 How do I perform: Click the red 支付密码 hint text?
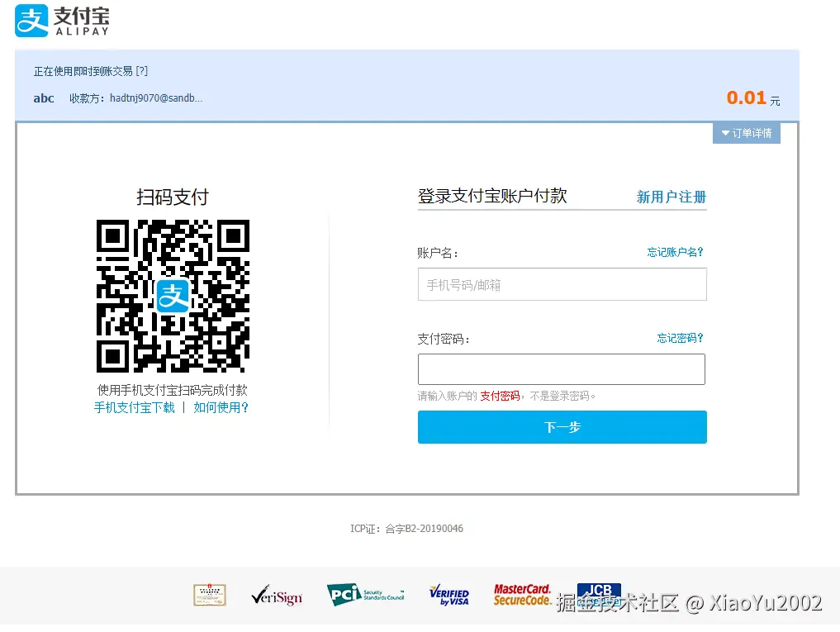click(500, 396)
